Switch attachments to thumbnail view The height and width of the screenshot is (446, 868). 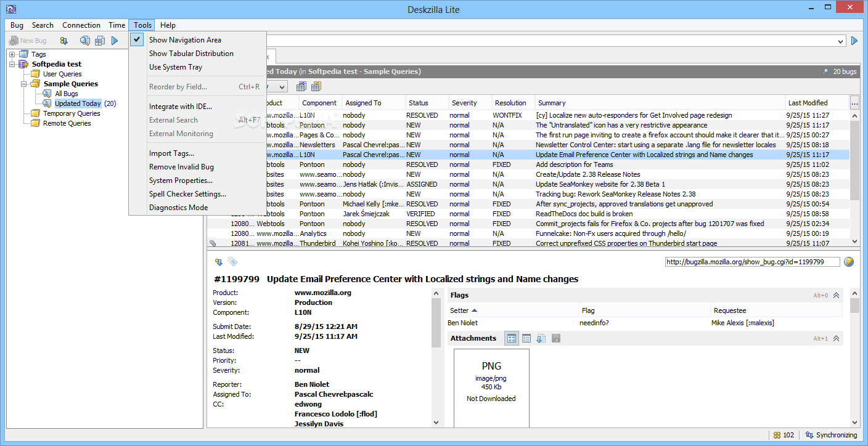[x=512, y=338]
